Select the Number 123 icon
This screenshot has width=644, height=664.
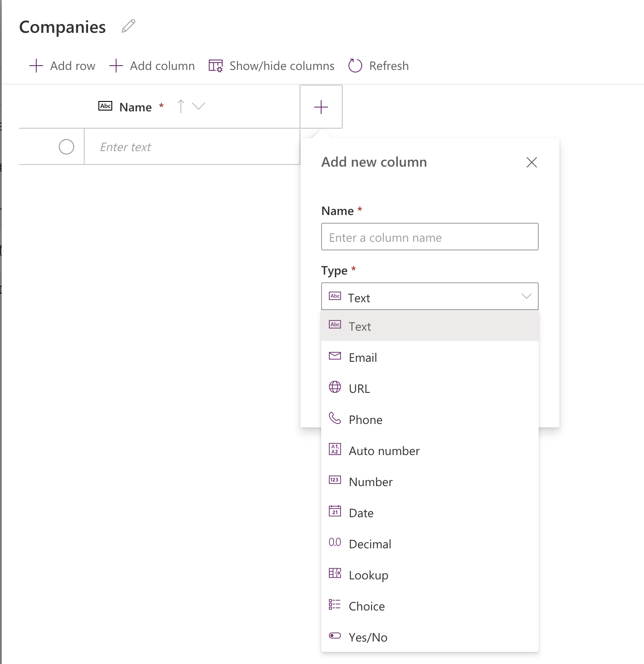[335, 481]
